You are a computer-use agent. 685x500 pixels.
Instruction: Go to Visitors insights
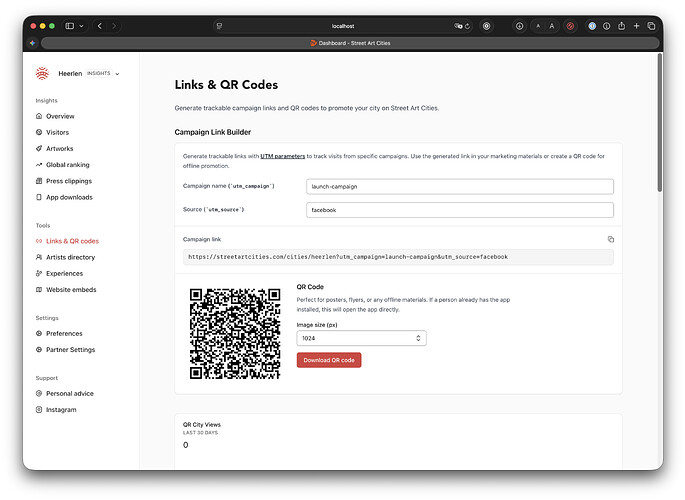point(57,132)
